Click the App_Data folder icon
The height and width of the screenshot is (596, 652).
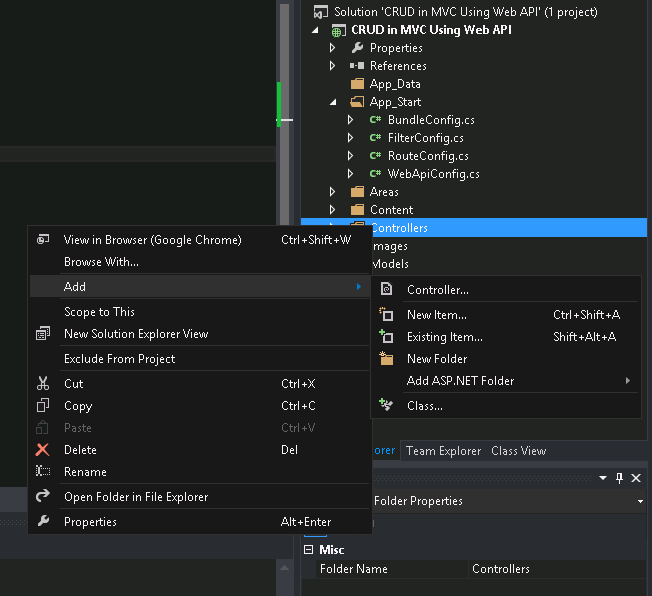357,84
